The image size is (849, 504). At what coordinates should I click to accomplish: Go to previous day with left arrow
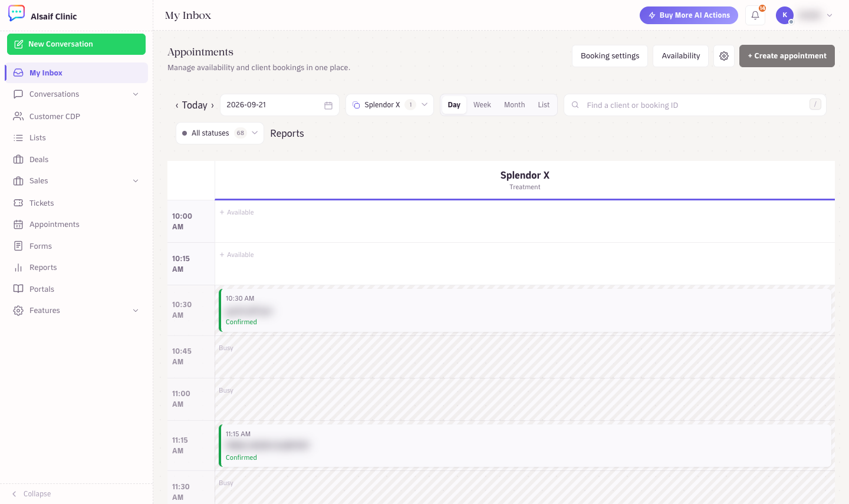177,106
